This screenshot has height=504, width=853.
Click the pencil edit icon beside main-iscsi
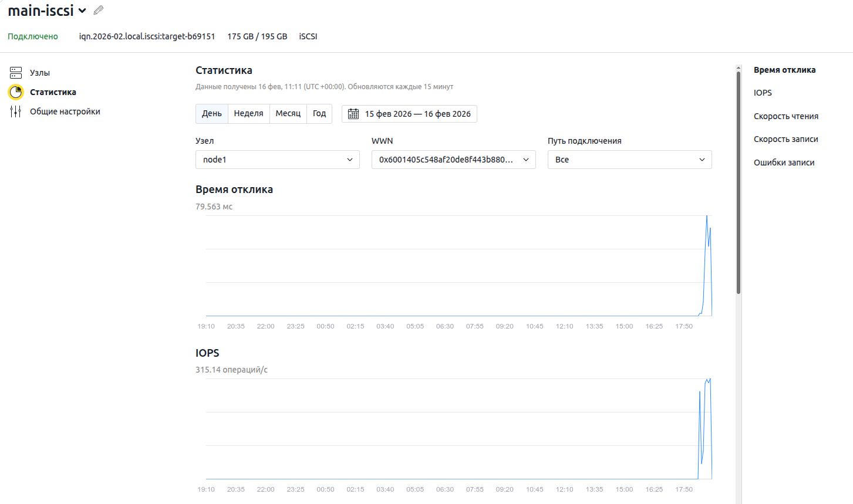click(x=99, y=10)
